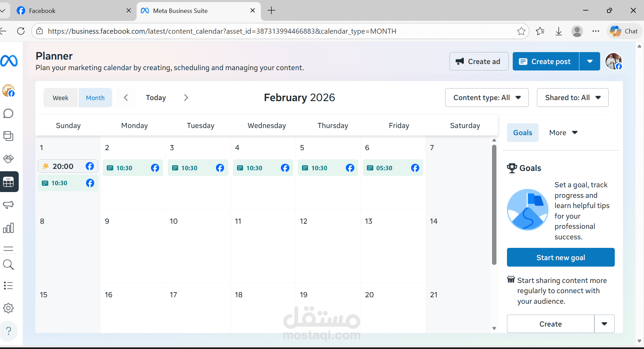644x349 pixels.
Task: Select the Planner calendar icon
Action: (9, 181)
